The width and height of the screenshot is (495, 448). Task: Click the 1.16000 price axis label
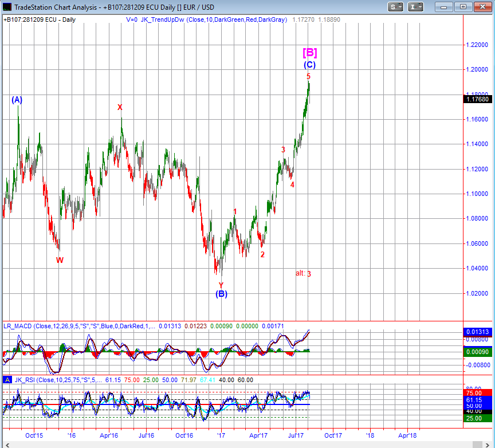coord(477,119)
